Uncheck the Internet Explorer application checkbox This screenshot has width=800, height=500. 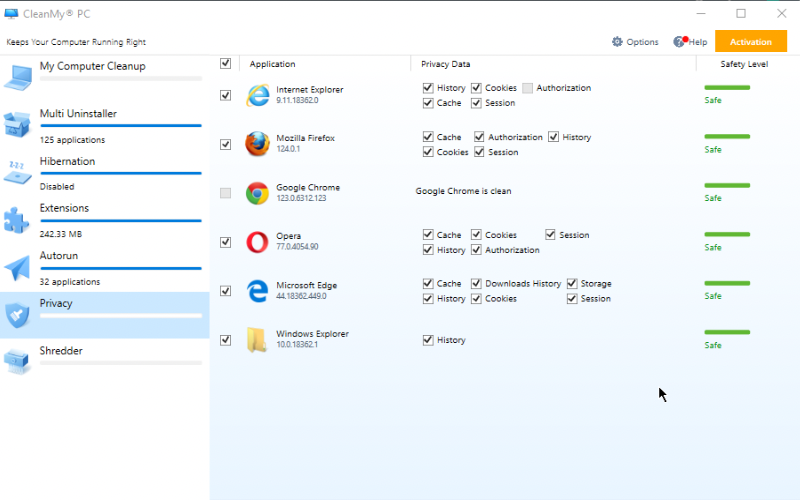pos(226,95)
